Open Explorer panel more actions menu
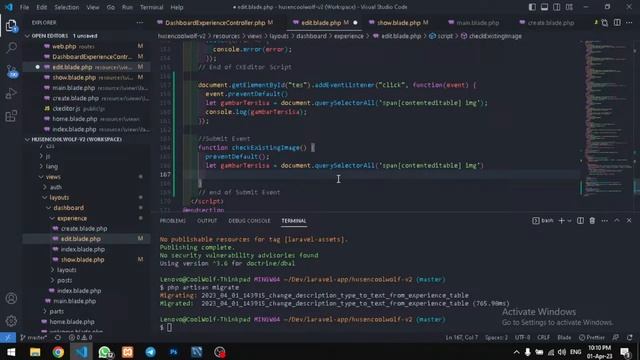The image size is (640, 360). click(140, 23)
